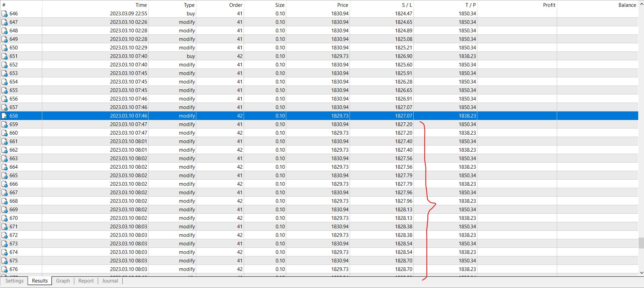The height and width of the screenshot is (288, 644).
Task: Click the document icon for row 659
Action: (x=4, y=124)
